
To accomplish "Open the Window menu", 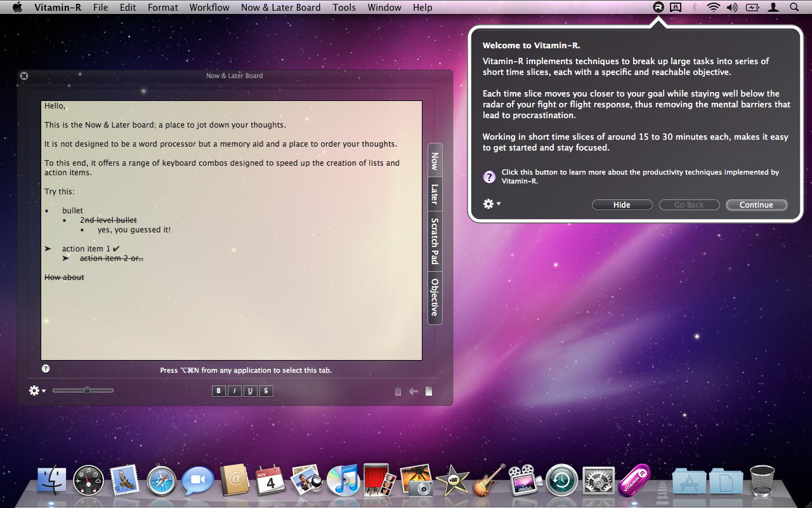I will coord(384,8).
